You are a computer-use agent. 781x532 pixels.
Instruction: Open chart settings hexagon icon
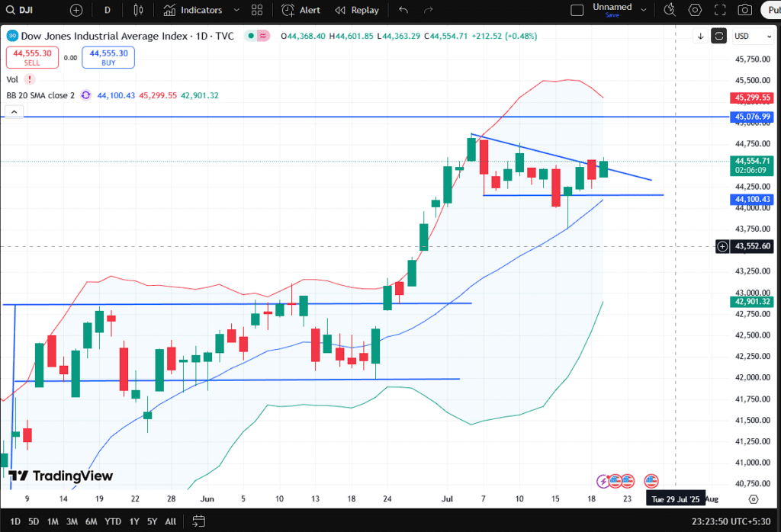point(696,10)
